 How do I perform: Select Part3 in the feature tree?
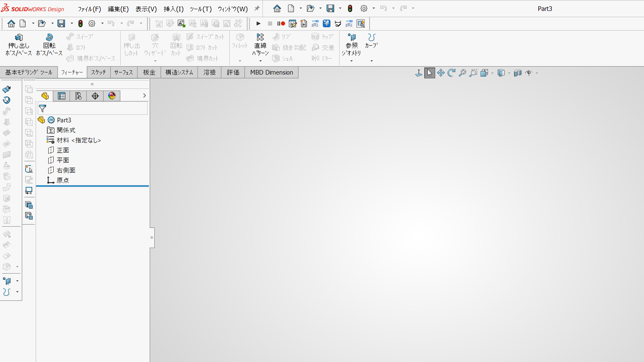[x=64, y=120]
